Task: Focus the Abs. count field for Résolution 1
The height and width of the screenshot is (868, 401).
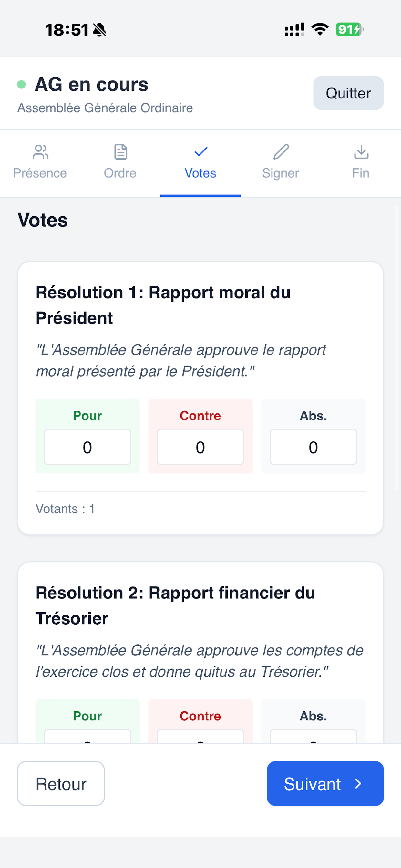Action: 314,447
